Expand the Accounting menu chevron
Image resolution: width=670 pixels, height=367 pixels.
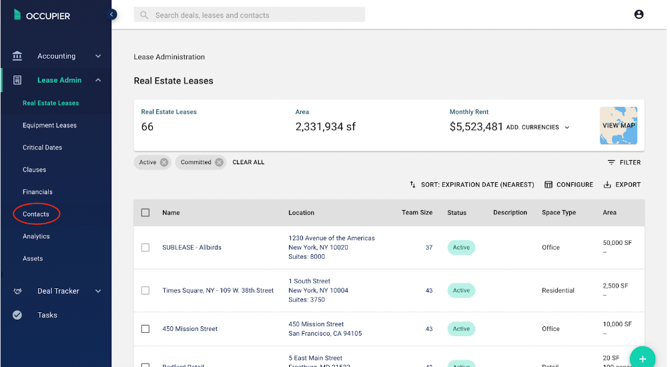pyautogui.click(x=98, y=56)
